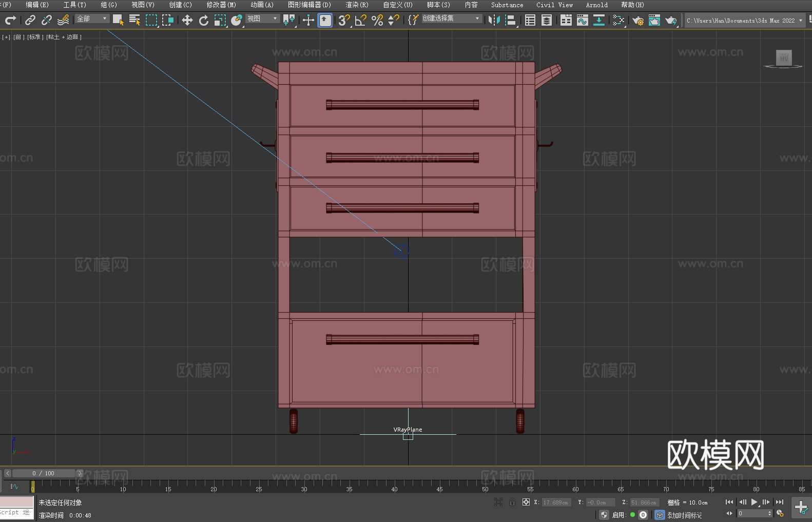This screenshot has width=812, height=522.
Task: Open the [前] view label menu
Action: pos(18,37)
